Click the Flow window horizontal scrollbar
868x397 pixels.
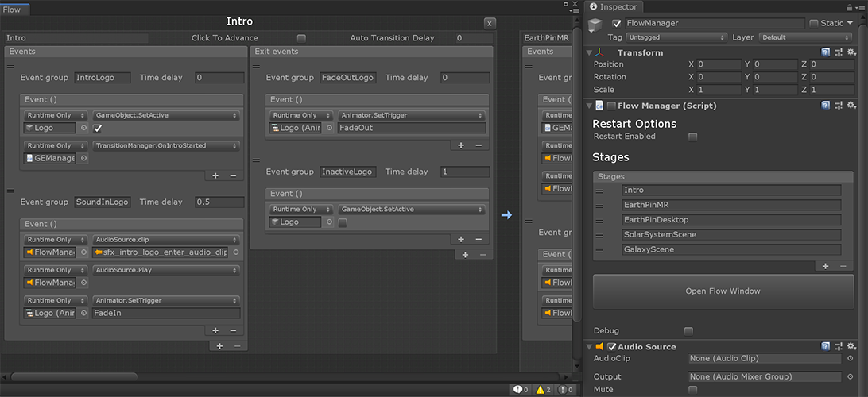(73, 376)
